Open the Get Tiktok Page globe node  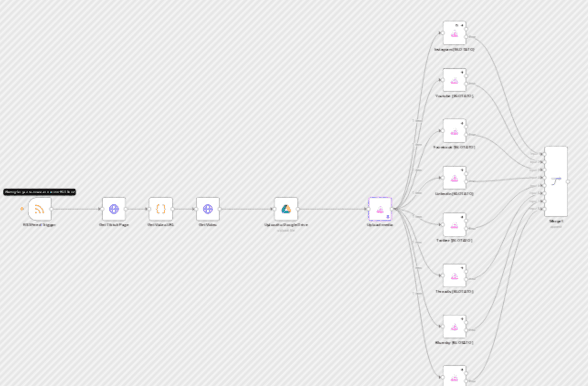114,209
